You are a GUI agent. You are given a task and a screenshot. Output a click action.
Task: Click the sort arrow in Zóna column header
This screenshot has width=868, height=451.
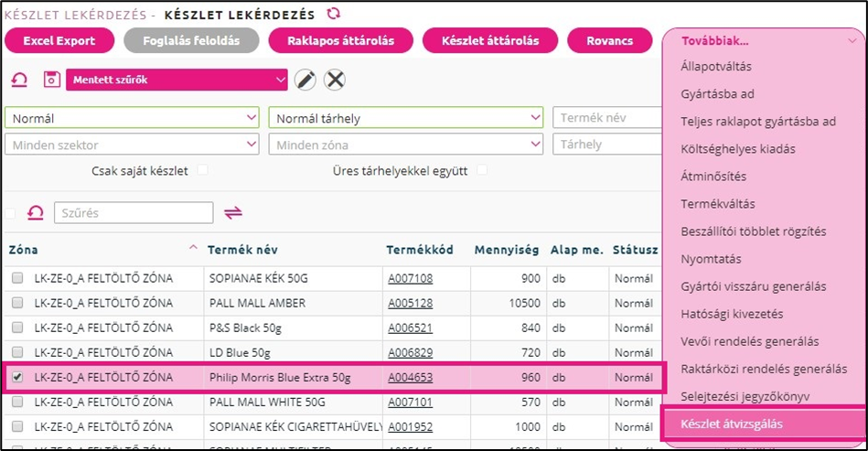pos(193,247)
